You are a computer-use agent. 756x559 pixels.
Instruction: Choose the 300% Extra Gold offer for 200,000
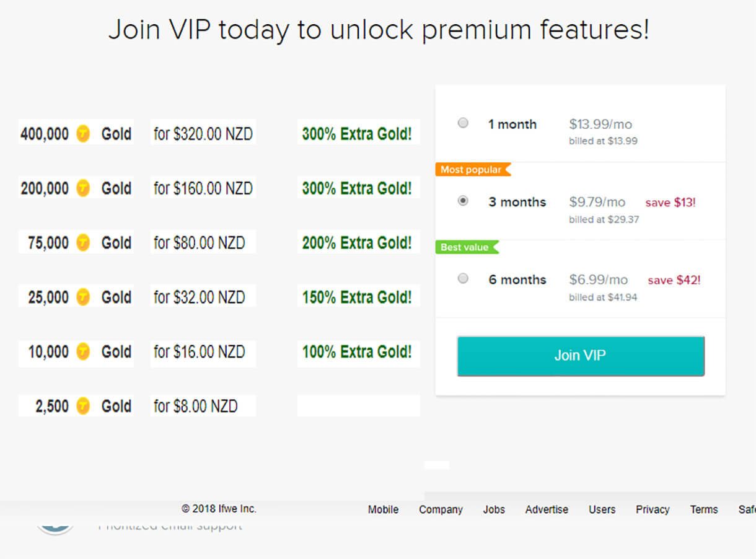click(358, 188)
